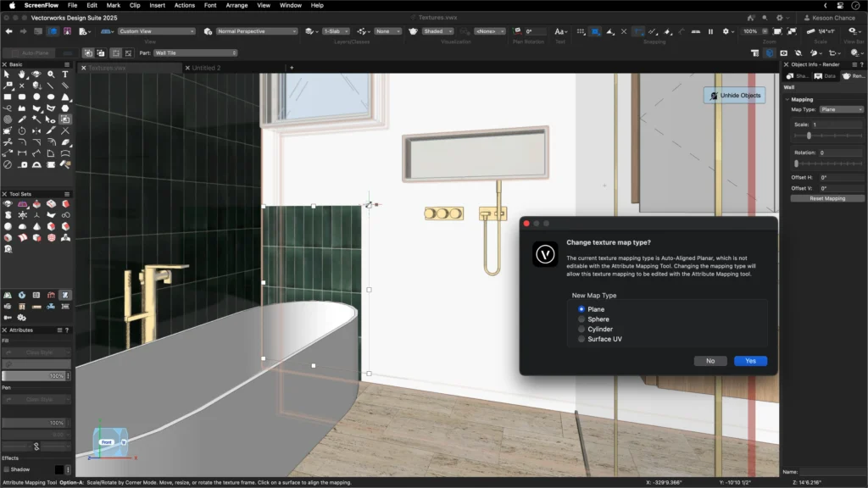Screen dimensions: 868x488
Task: Choose the Zoom magnifier tool
Action: (x=51, y=75)
